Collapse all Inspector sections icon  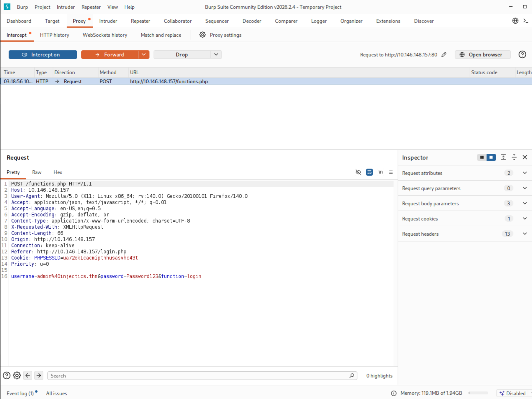(x=514, y=157)
